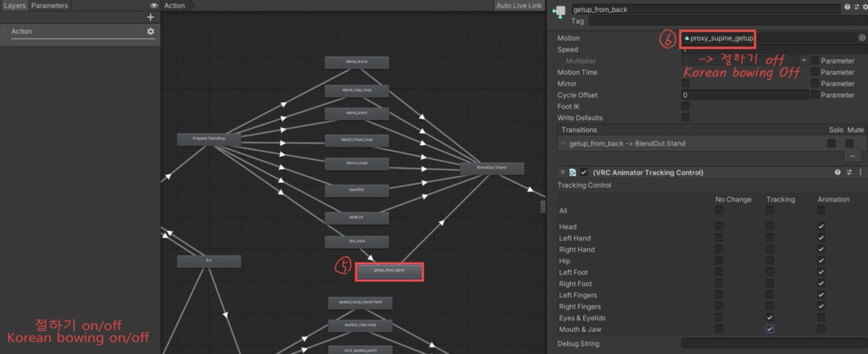Open state help icon next to getup_from_back field
The image size is (868, 354).
click(x=848, y=8)
